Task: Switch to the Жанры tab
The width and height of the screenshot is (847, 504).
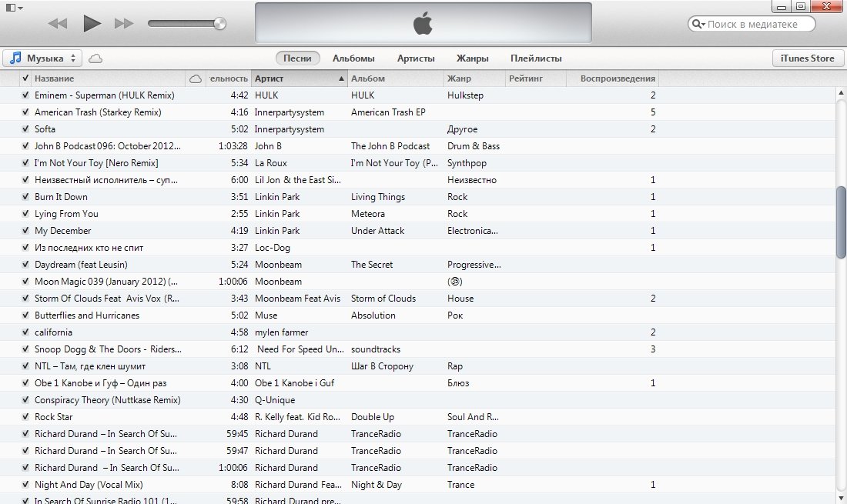Action: point(472,58)
